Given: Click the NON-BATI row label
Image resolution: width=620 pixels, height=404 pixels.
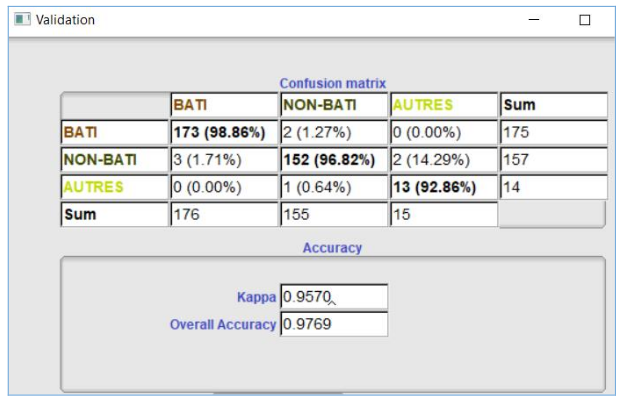Looking at the screenshot, I should coord(114,160).
